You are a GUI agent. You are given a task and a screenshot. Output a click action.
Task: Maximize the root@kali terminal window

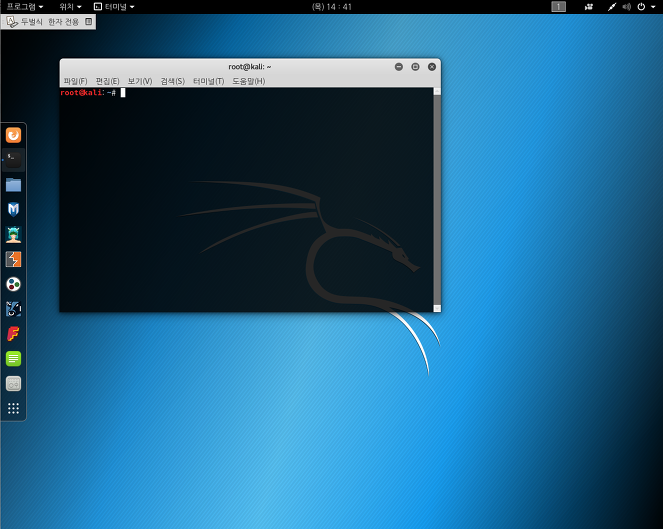point(415,67)
